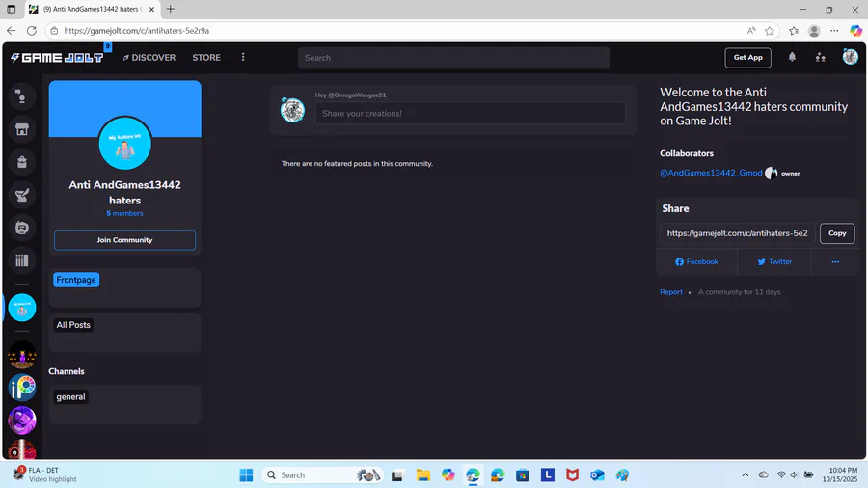Select the Frontpage tab
868x488 pixels.
(76, 280)
